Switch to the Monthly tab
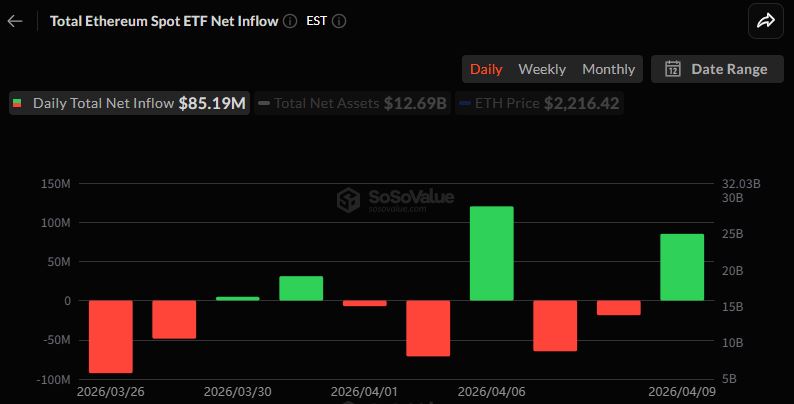794x404 pixels. click(608, 69)
